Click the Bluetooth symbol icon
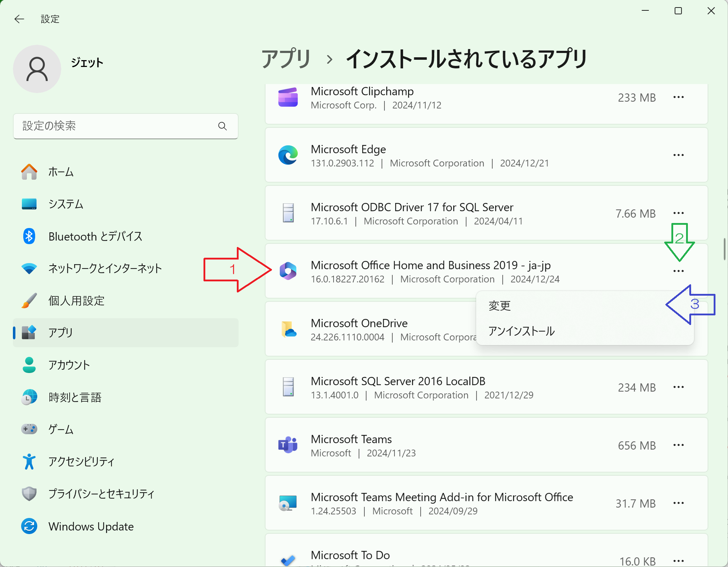The height and width of the screenshot is (567, 728). click(29, 236)
